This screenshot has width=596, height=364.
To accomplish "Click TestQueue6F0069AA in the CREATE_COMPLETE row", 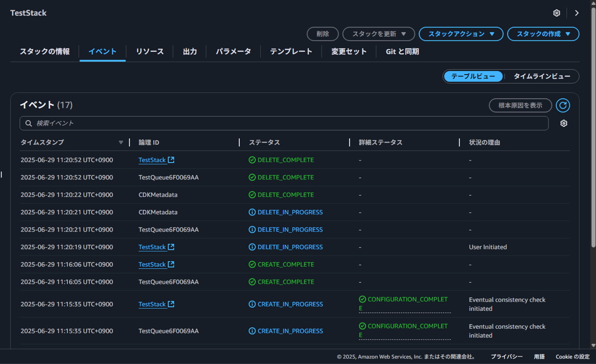I will pos(168,282).
